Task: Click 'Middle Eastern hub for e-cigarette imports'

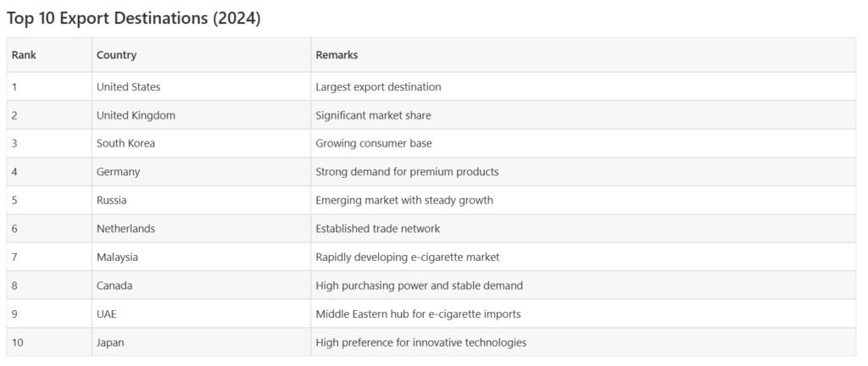Action: coord(418,313)
